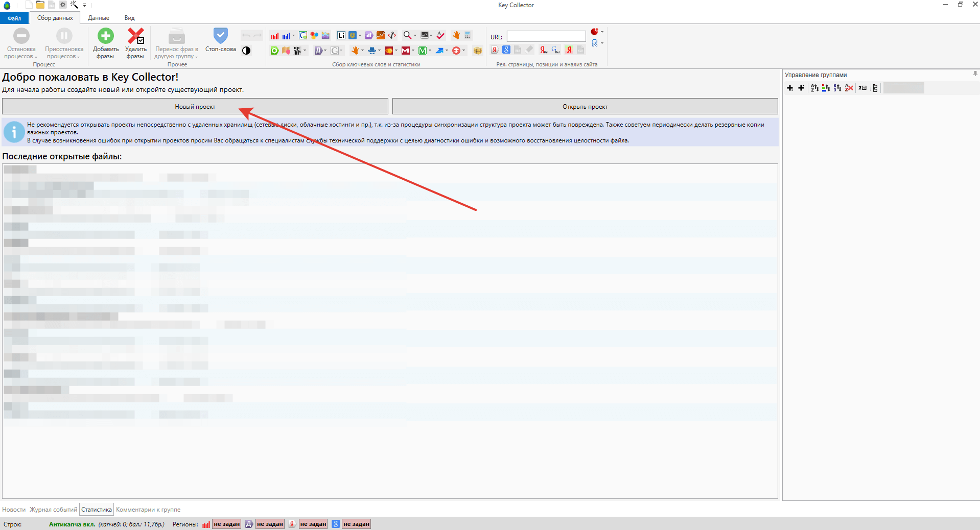Expand dropdown next to magnifier icon
Image resolution: width=980 pixels, height=530 pixels.
(415, 35)
